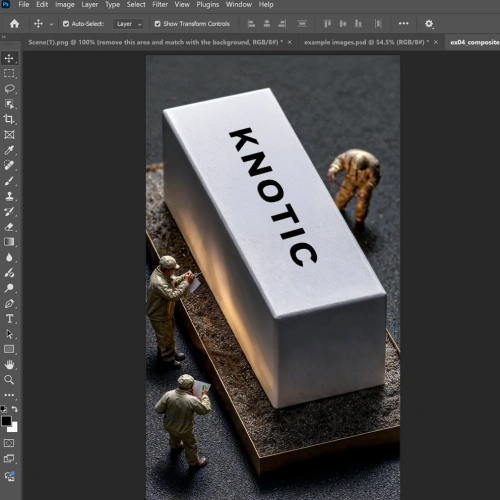
Task: Open the Layer auto-select dropdown
Action: (x=128, y=24)
